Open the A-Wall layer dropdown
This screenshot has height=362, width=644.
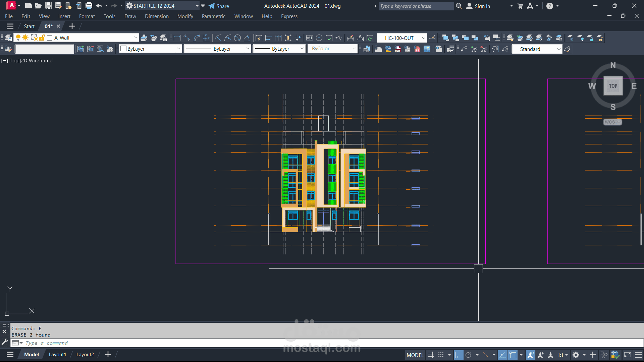[136, 38]
